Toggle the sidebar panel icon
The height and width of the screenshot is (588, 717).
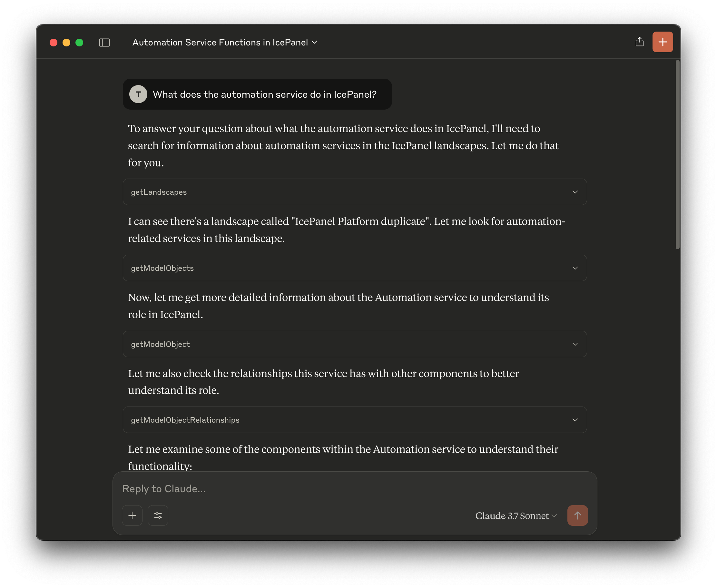[104, 42]
